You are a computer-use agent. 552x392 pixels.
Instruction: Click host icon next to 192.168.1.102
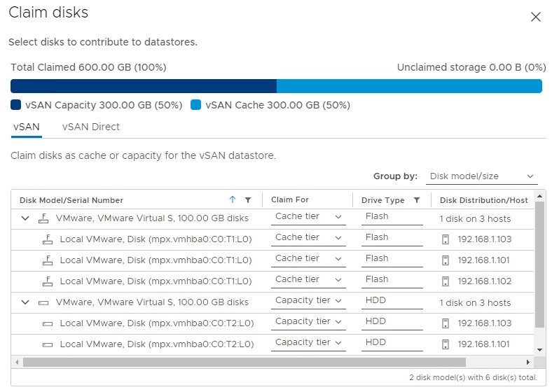click(445, 281)
